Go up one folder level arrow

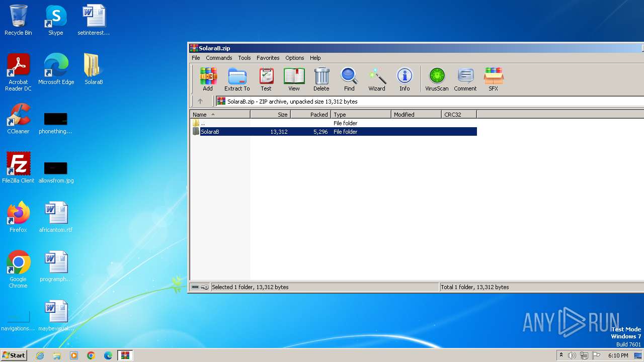200,101
